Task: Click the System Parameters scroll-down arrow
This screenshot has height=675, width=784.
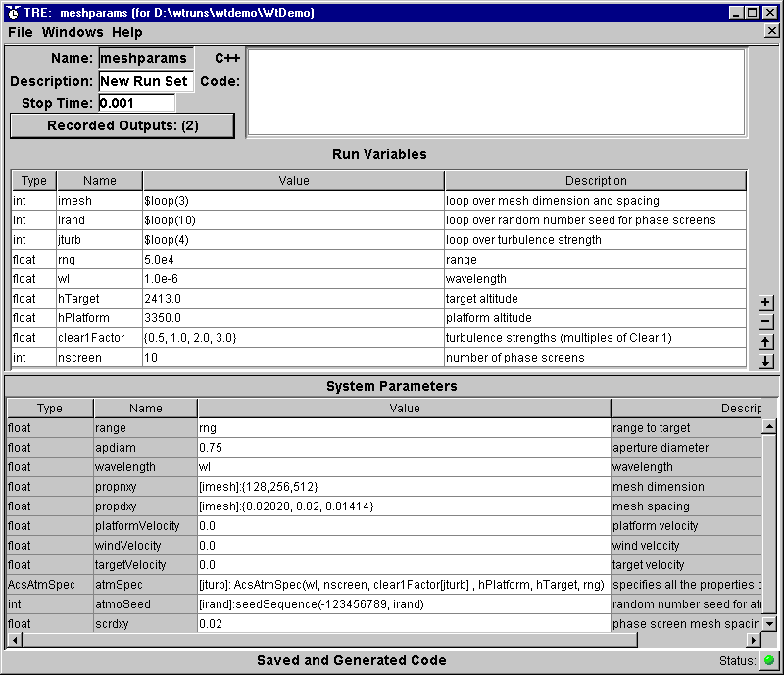Action: coord(769,623)
